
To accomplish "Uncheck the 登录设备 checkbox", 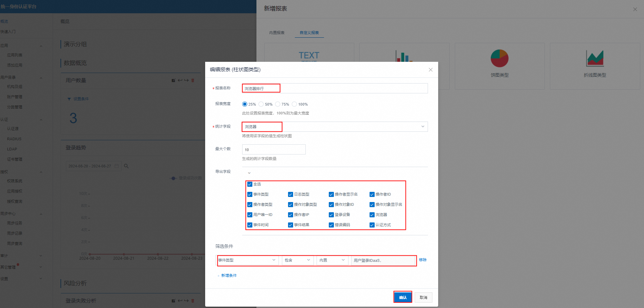I will point(331,215).
